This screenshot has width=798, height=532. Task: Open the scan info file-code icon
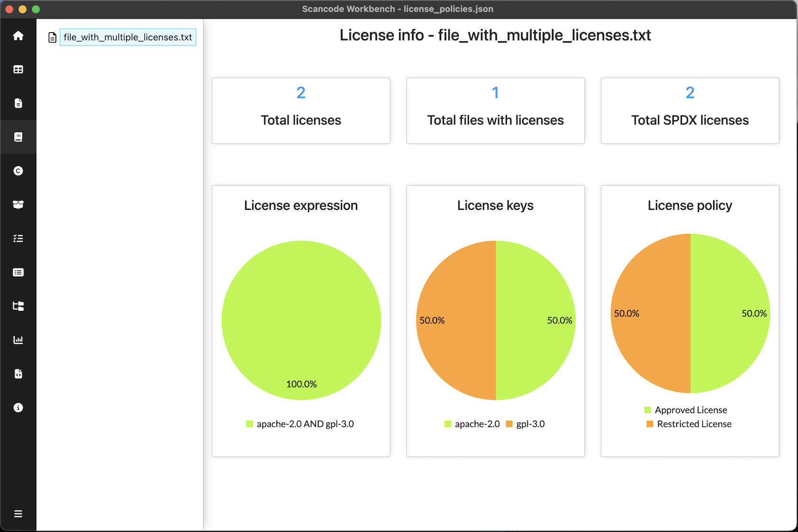18,374
